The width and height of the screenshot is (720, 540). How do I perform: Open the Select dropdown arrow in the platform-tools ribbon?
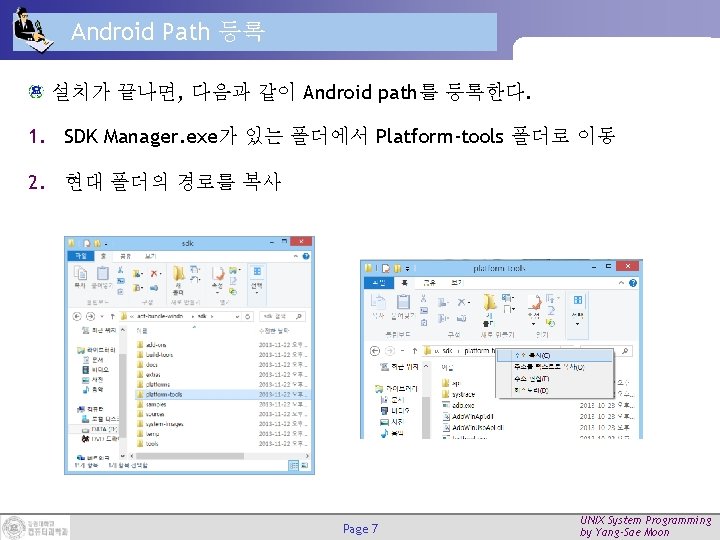click(x=578, y=324)
